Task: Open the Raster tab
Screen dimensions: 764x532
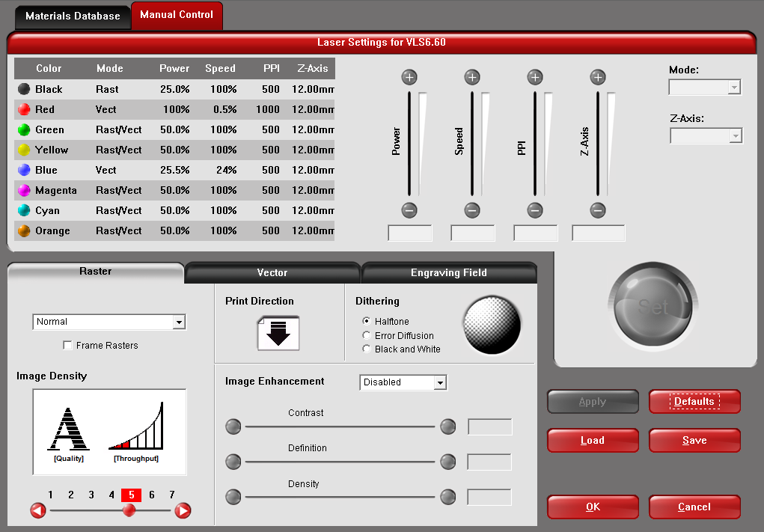Action: (96, 272)
